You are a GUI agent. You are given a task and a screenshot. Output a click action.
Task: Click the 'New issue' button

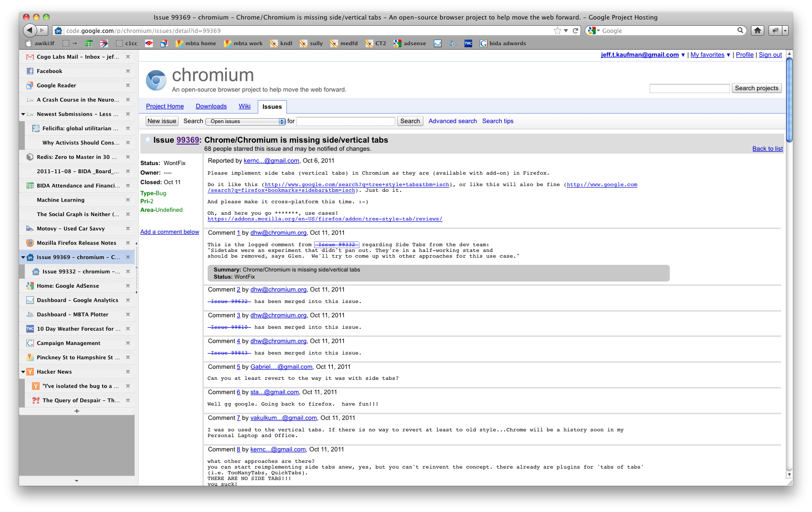click(162, 121)
